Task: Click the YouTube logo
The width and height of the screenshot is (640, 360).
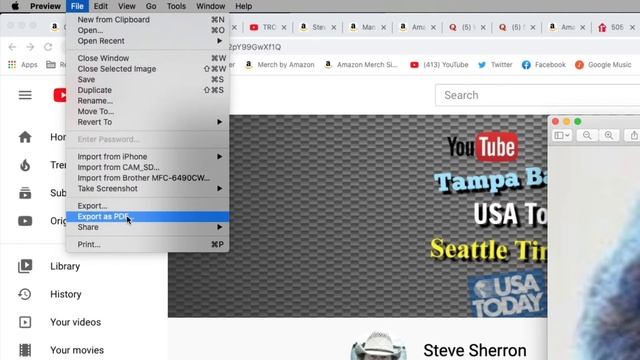Action: (x=60, y=95)
